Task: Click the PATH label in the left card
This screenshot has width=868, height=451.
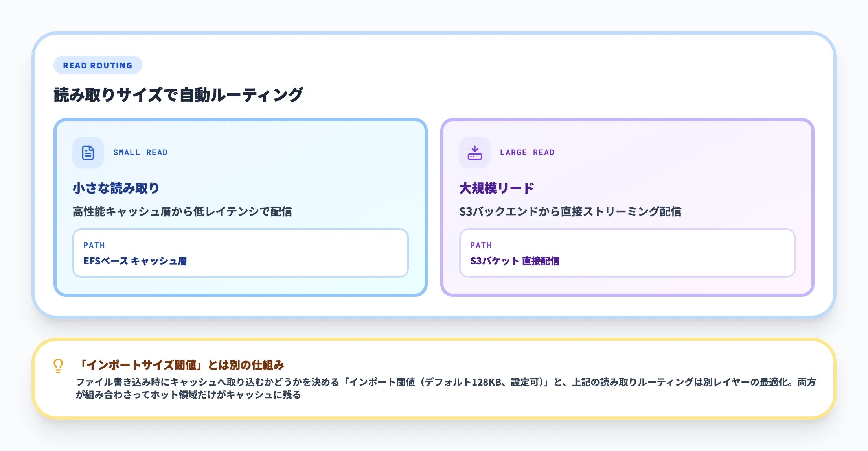Action: click(x=94, y=245)
